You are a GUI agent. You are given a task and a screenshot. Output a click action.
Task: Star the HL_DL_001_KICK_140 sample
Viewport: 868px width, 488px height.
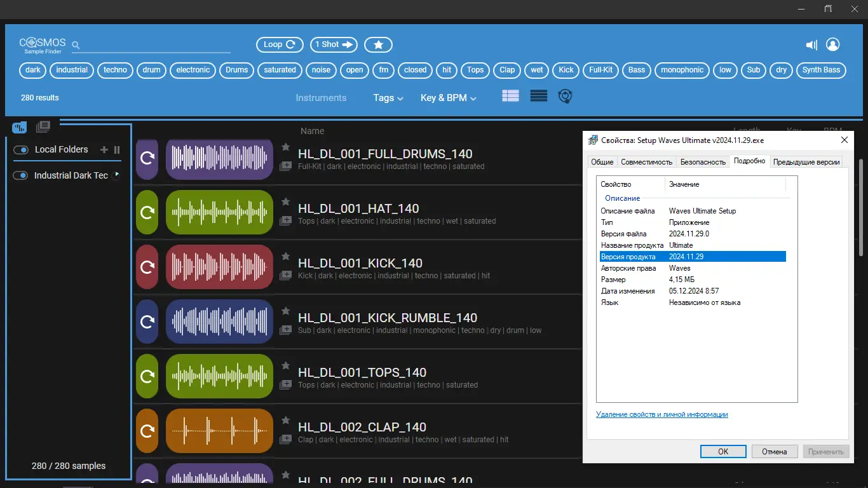pyautogui.click(x=286, y=256)
